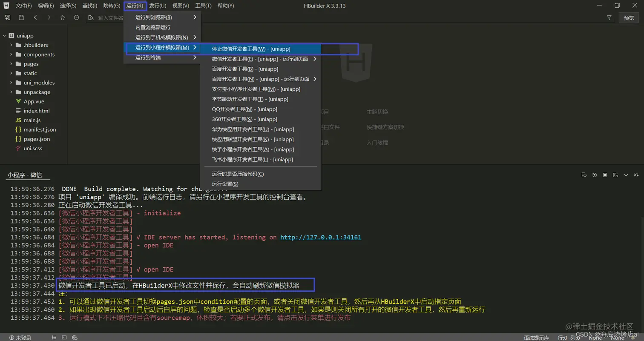Open index.html in the project tree

pos(37,111)
